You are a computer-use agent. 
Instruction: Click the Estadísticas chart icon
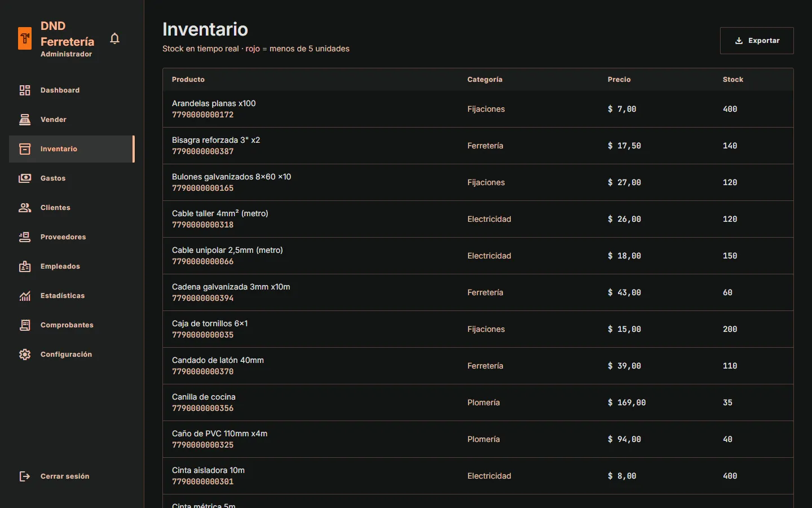click(25, 296)
